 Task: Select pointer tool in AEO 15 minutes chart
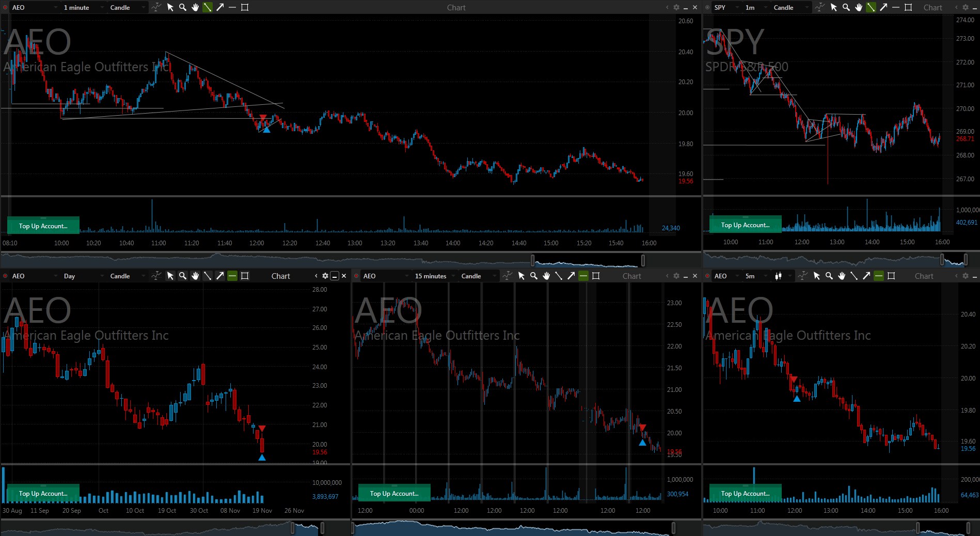pos(521,276)
